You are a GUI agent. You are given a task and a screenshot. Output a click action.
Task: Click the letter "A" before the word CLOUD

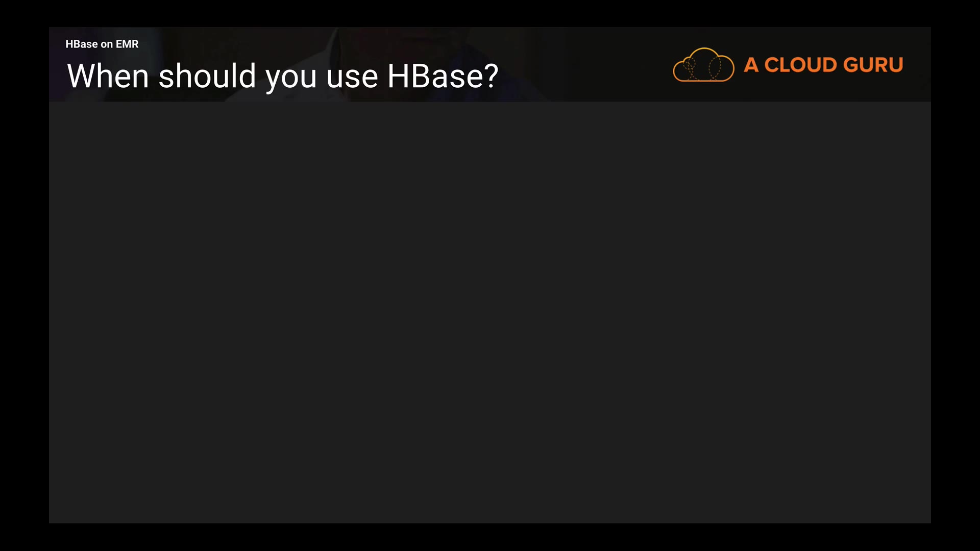751,65
